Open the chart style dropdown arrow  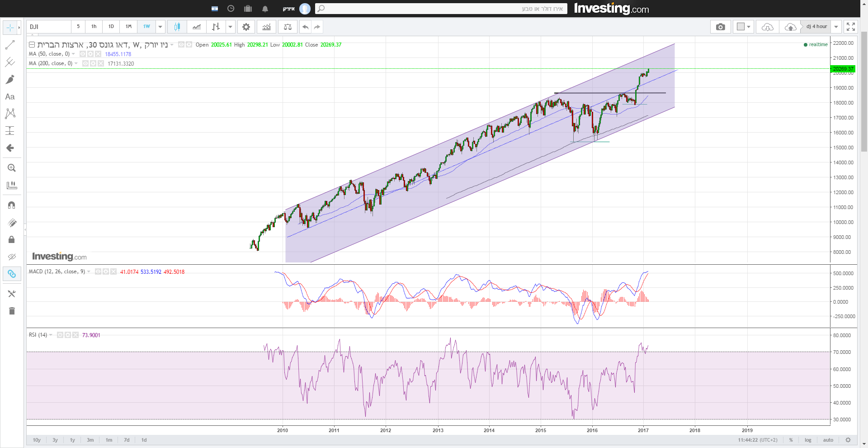point(231,27)
